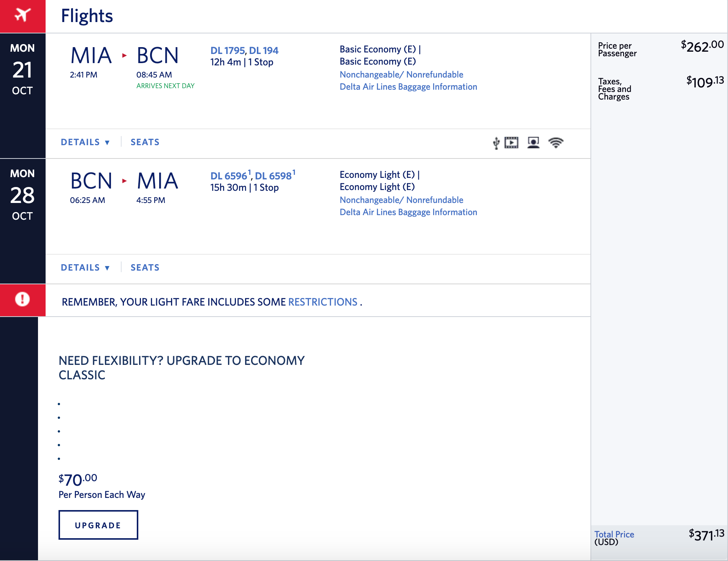Viewport: 728px width, 561px height.
Task: Click the Upgrade to Economy Classic heading
Action: tap(182, 368)
